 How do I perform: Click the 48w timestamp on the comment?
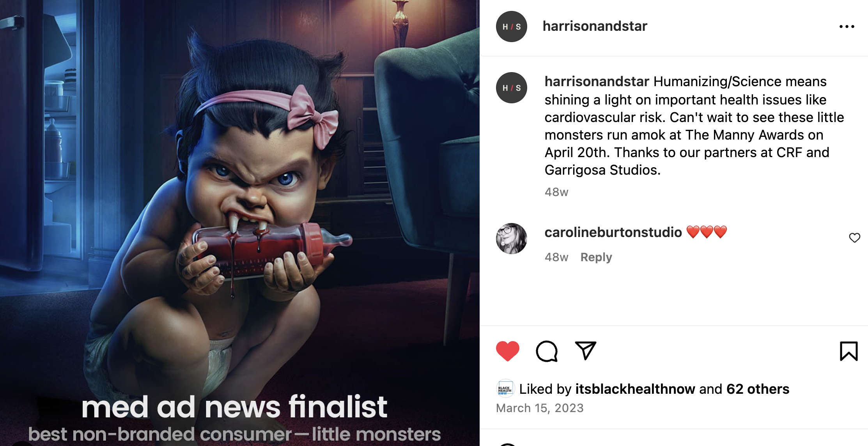[556, 257]
